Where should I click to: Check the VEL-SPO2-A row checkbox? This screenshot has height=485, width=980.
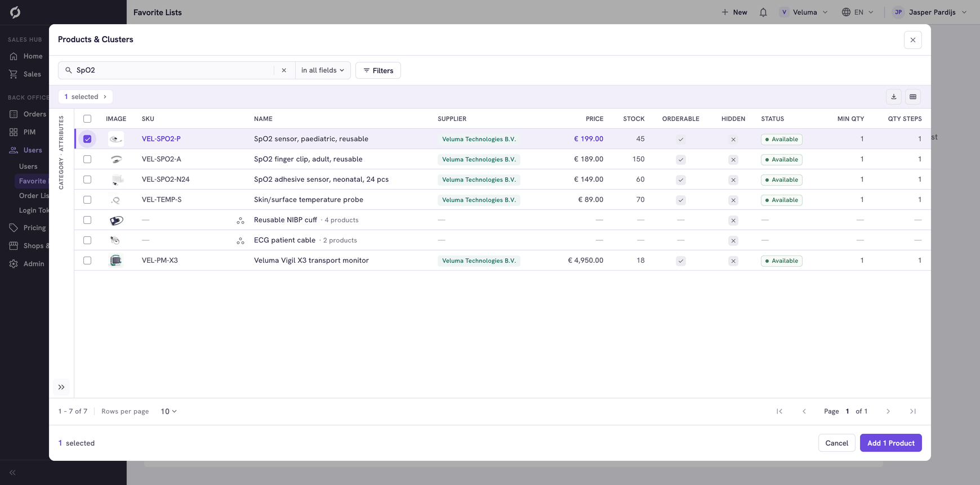pos(87,159)
